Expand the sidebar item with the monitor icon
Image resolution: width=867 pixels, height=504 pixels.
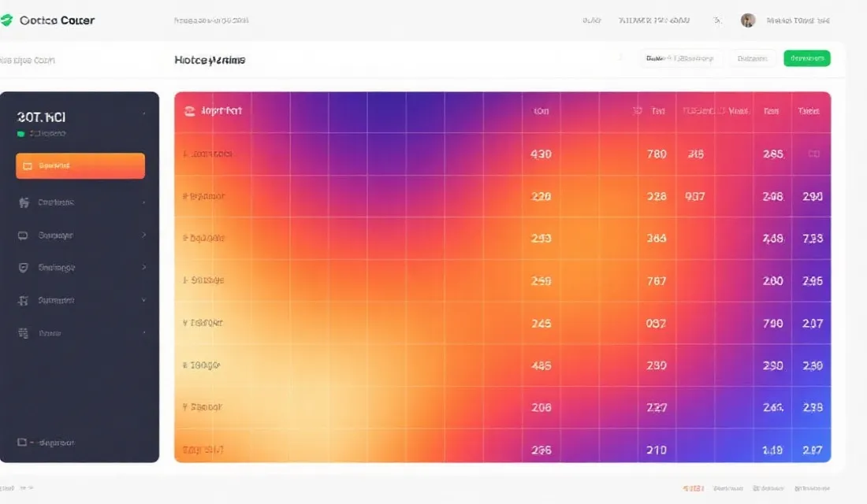click(x=143, y=235)
